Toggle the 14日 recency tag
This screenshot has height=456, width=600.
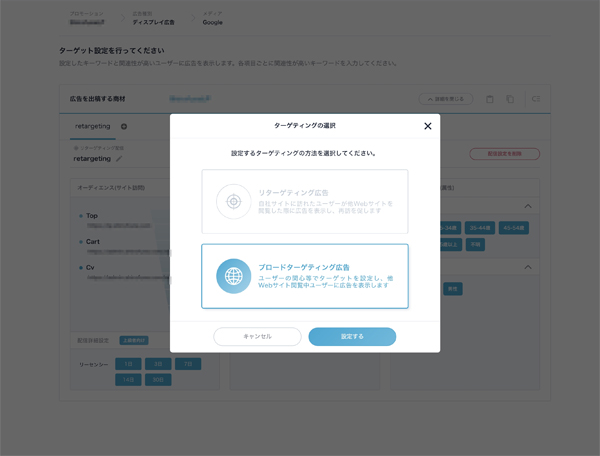click(128, 380)
